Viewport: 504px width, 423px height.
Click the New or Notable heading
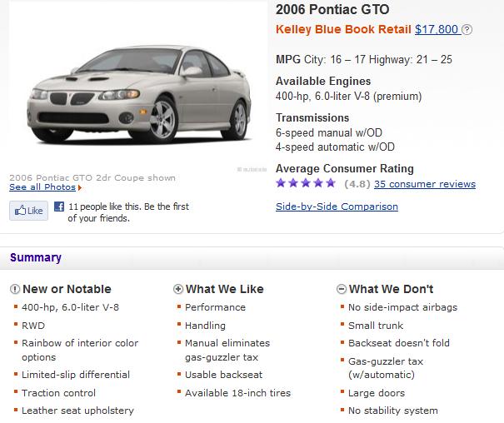tap(67, 289)
